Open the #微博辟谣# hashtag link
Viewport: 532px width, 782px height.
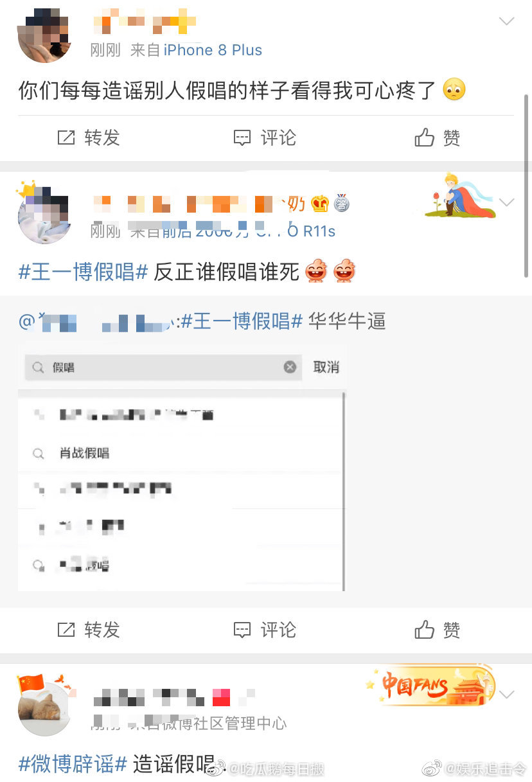point(73,764)
